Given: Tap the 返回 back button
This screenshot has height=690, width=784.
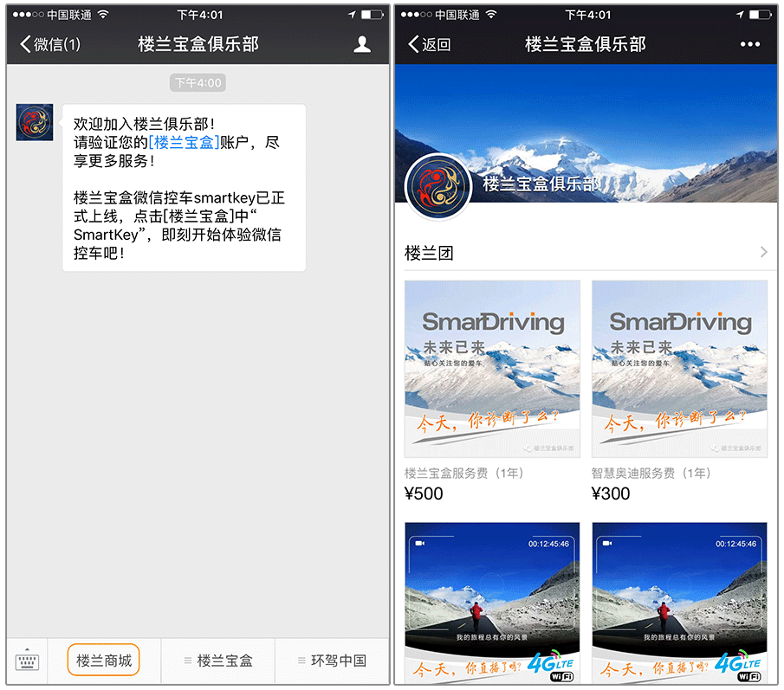Looking at the screenshot, I should pyautogui.click(x=430, y=44).
